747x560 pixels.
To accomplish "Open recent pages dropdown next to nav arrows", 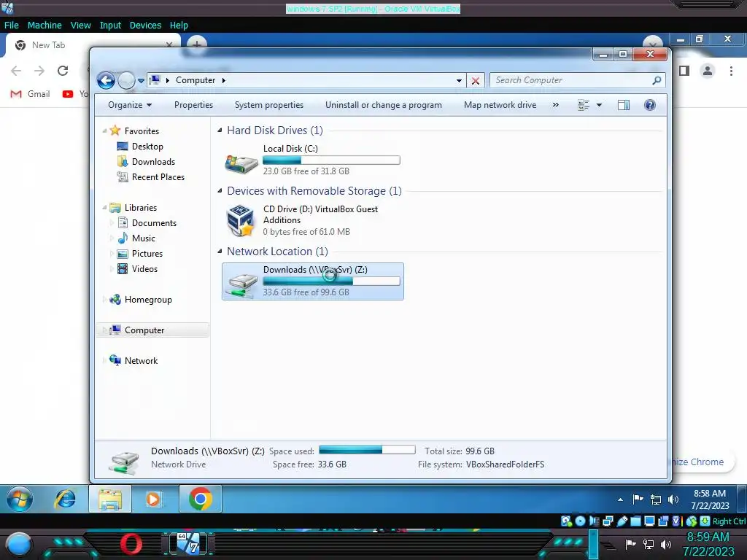I will (x=141, y=81).
